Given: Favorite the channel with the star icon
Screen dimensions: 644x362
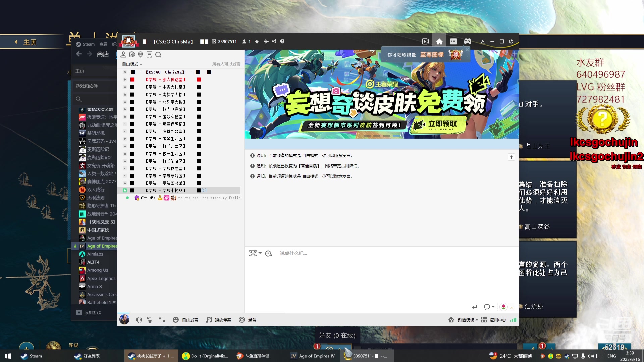Looking at the screenshot, I should [x=257, y=41].
